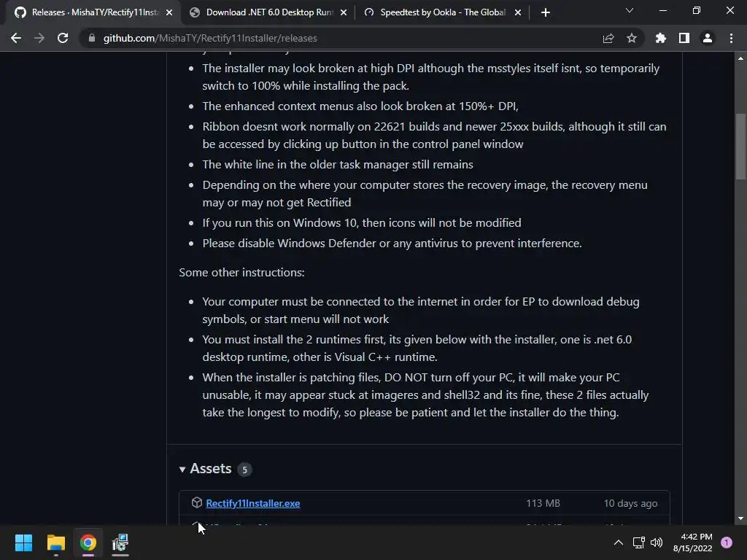The height and width of the screenshot is (560, 747).
Task: Open network status tray icon
Action: (x=638, y=542)
